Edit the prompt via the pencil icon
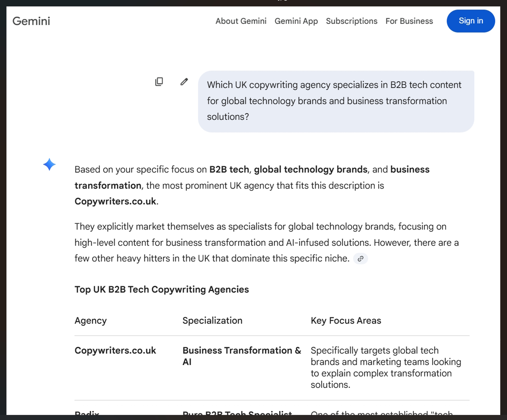 pyautogui.click(x=184, y=81)
